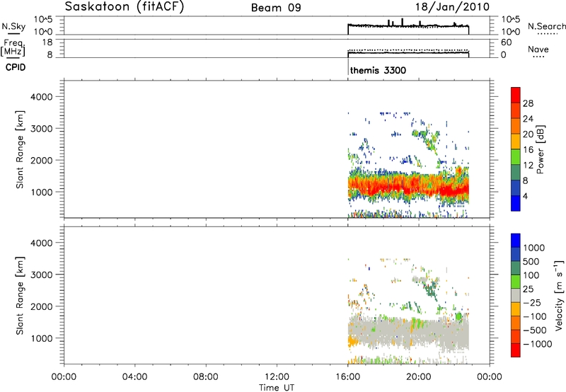Click the 'Beam 09' label
The width and height of the screenshot is (566, 392).
(x=276, y=8)
